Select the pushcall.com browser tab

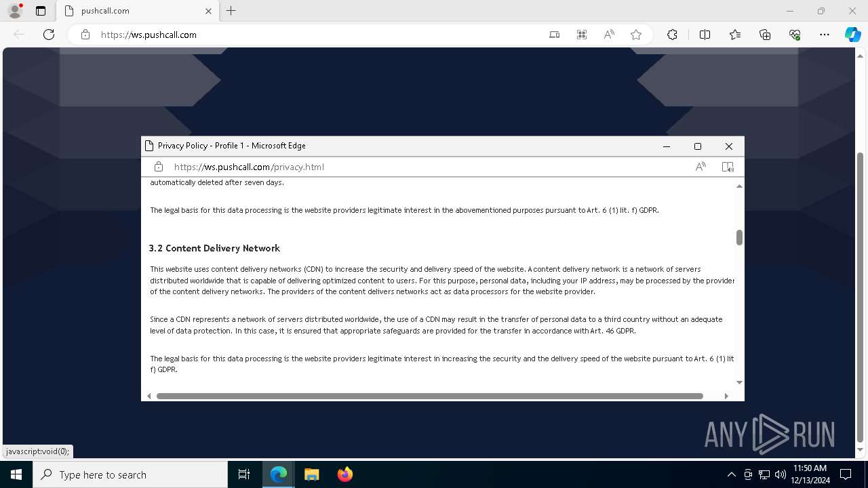point(137,11)
